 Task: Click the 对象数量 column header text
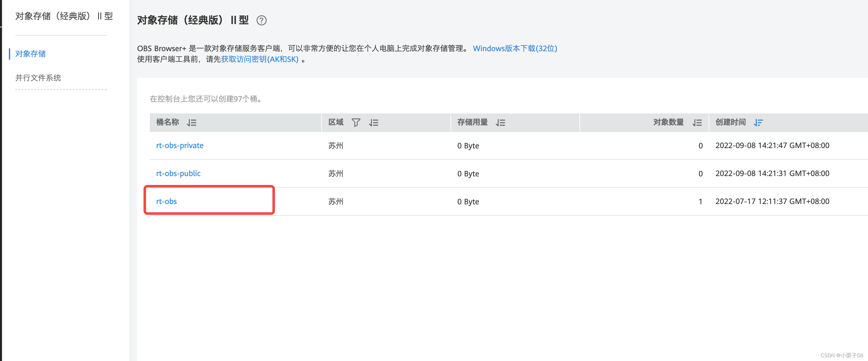click(669, 122)
